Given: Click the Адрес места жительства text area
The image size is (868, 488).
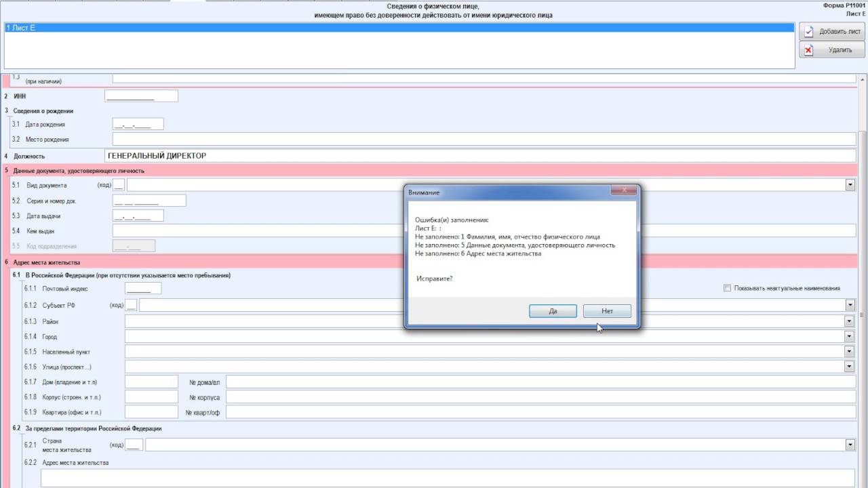Looking at the screenshot, I should coord(448,478).
